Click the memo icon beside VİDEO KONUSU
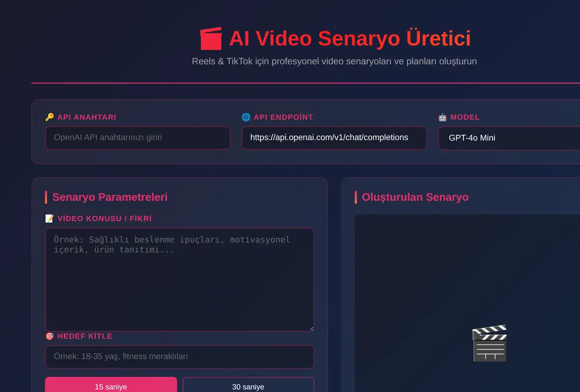The image size is (580, 392). tap(49, 218)
